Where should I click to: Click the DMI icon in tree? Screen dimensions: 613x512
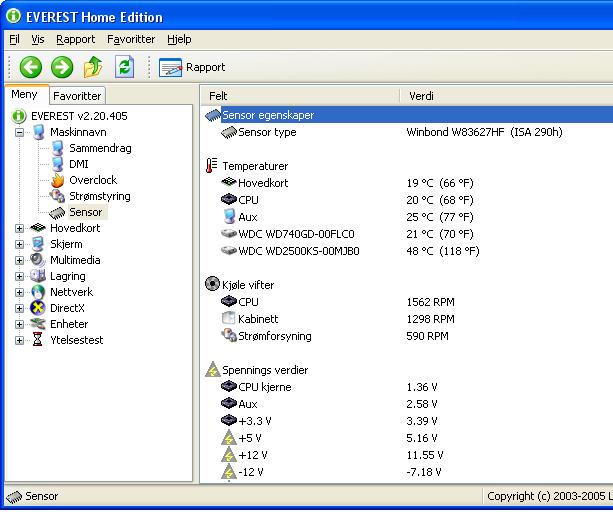pyautogui.click(x=57, y=164)
